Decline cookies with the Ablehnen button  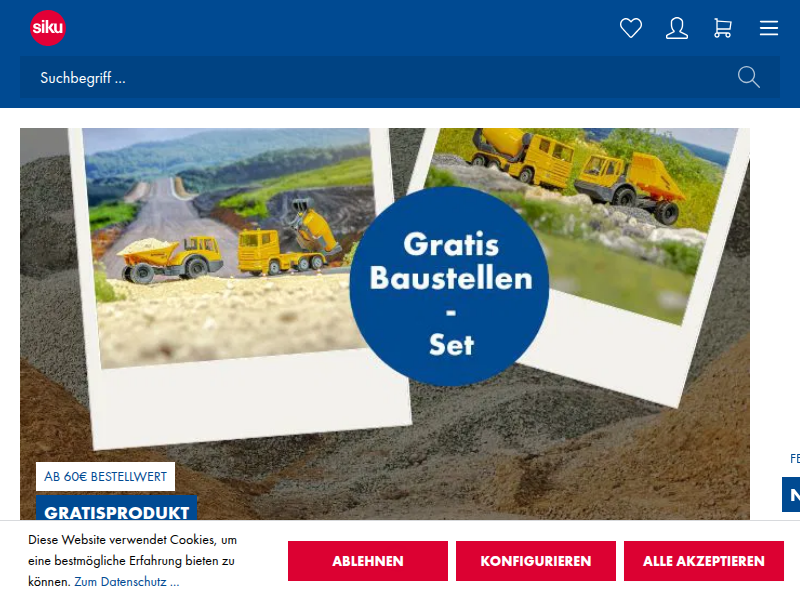(367, 561)
